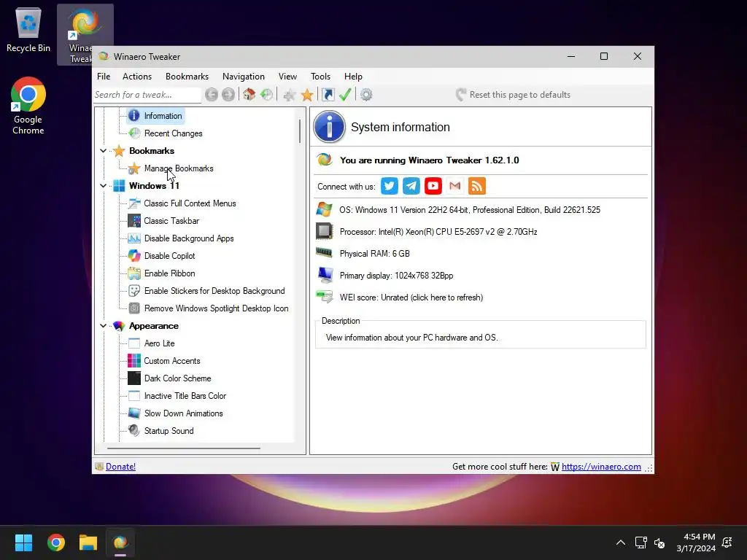The image size is (747, 560).
Task: Select the Dark Color Scheme icon
Action: click(134, 378)
